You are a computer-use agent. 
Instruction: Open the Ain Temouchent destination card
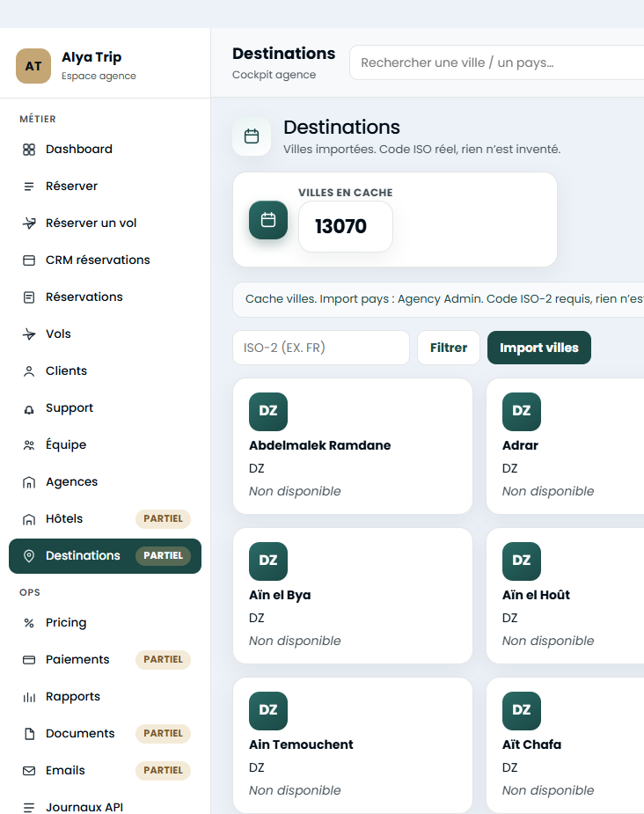(353, 745)
